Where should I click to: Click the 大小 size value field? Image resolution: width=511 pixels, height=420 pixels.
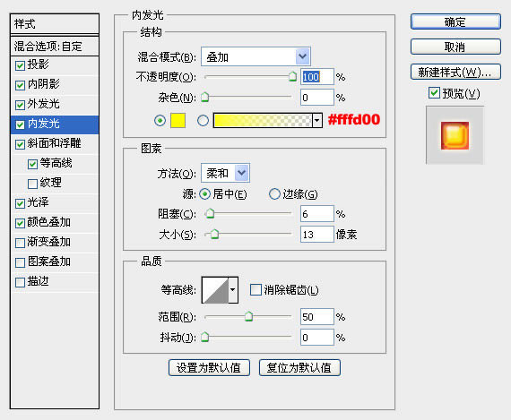tap(317, 235)
